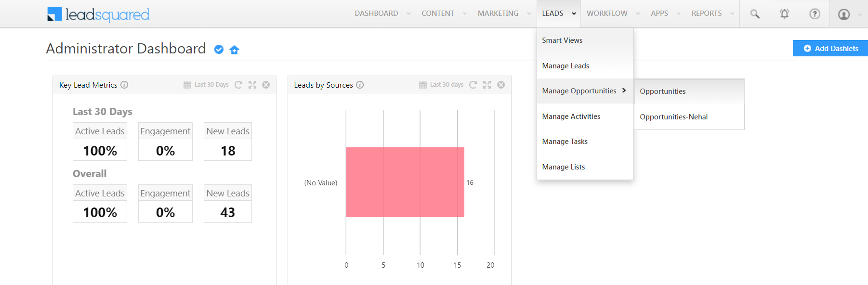Refresh the Key Lead Metrics dashlet

[238, 85]
